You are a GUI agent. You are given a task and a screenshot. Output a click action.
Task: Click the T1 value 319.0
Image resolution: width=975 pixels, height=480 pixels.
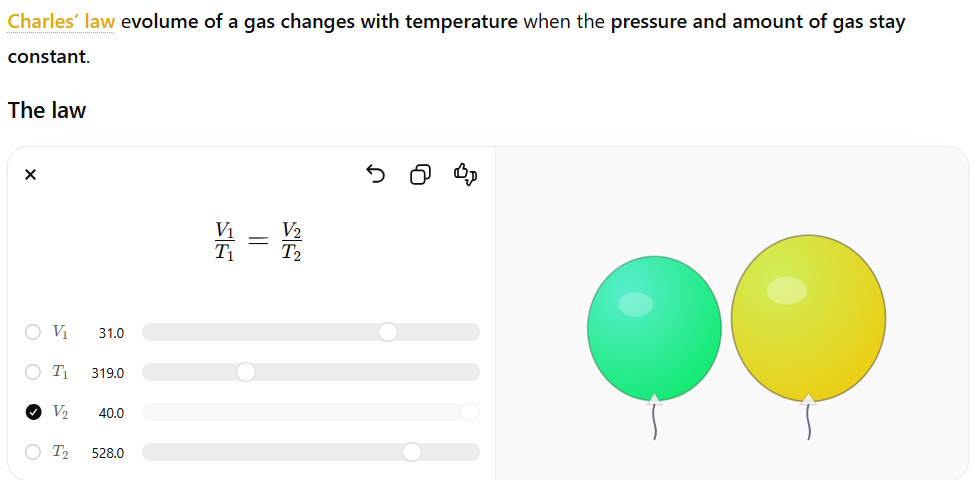[x=108, y=373]
